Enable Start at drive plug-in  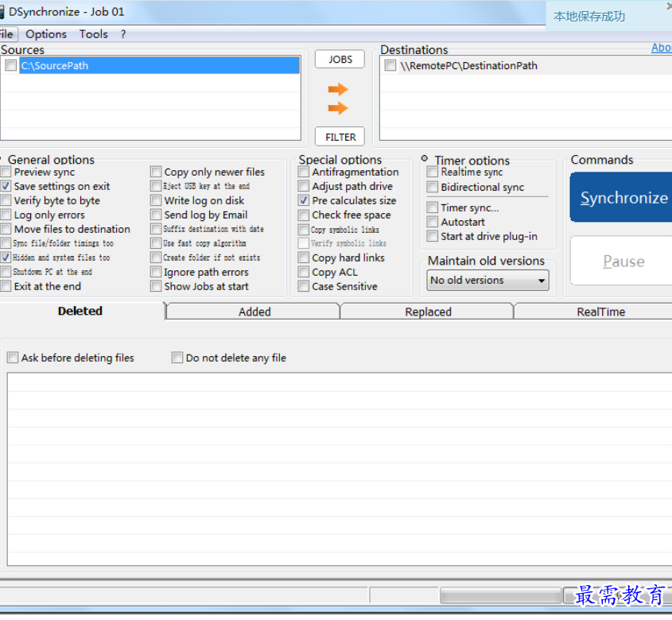pos(433,236)
